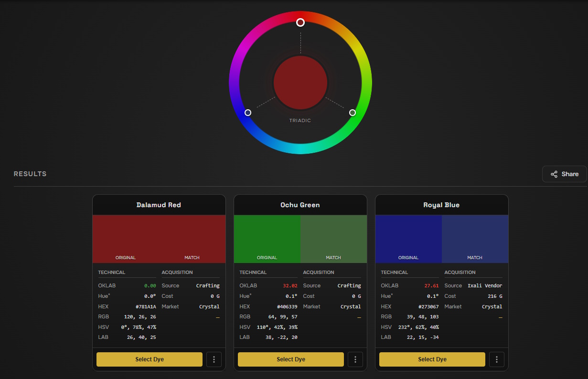Click Ochu Green original color swatch
Image resolution: width=588 pixels, height=379 pixels.
click(267, 239)
